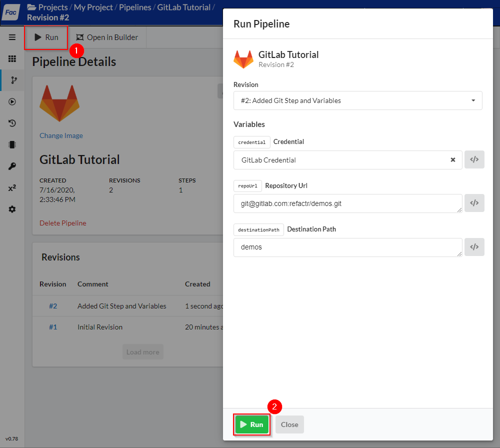The width and height of the screenshot is (500, 448).
Task: Open the variables x² icon in sidebar
Action: coord(12,188)
